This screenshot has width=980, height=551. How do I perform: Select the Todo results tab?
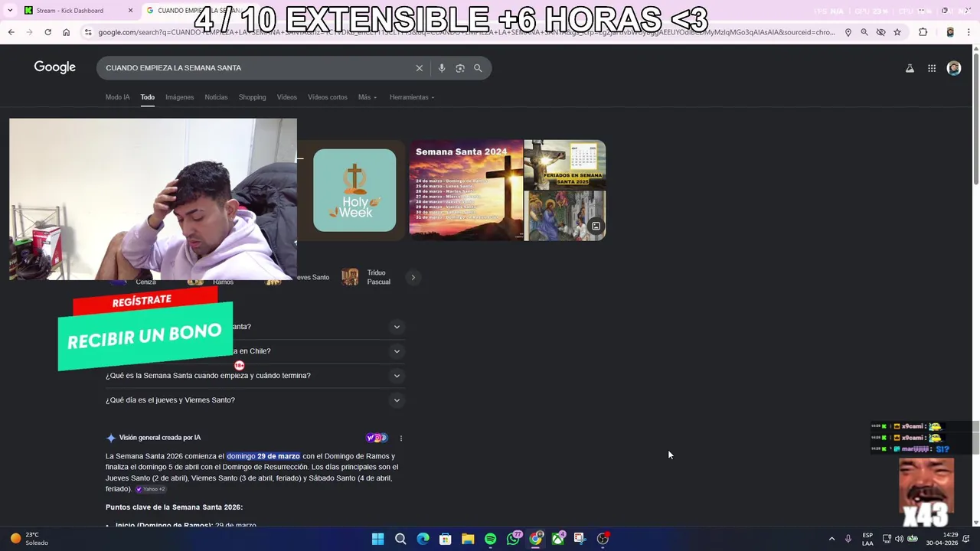pyautogui.click(x=147, y=97)
